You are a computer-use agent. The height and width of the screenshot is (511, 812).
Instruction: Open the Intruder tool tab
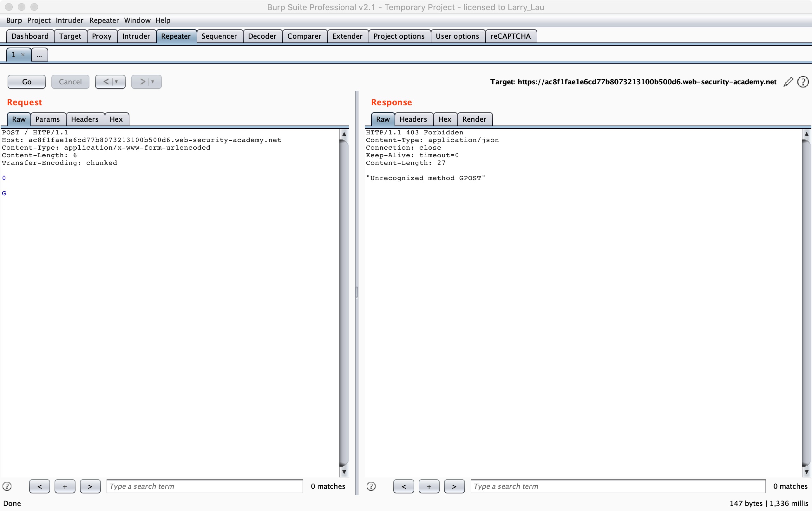[136, 36]
